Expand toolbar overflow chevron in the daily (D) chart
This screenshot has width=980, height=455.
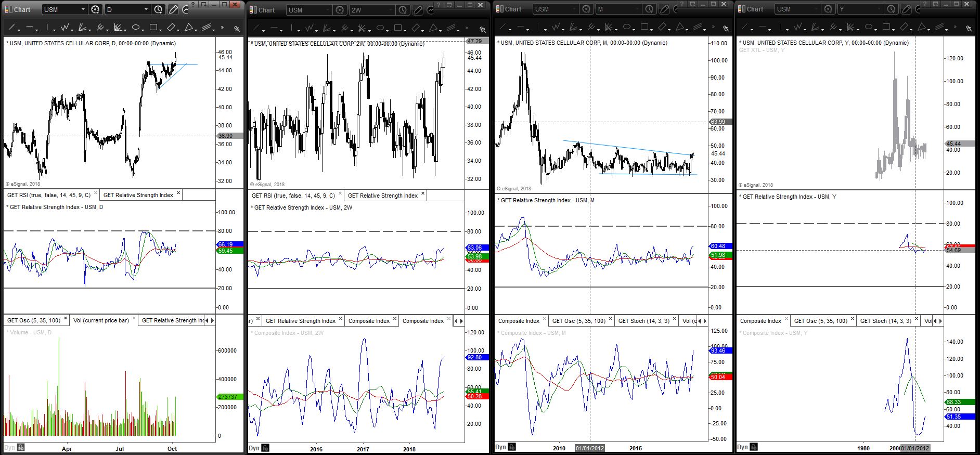pyautogui.click(x=223, y=28)
